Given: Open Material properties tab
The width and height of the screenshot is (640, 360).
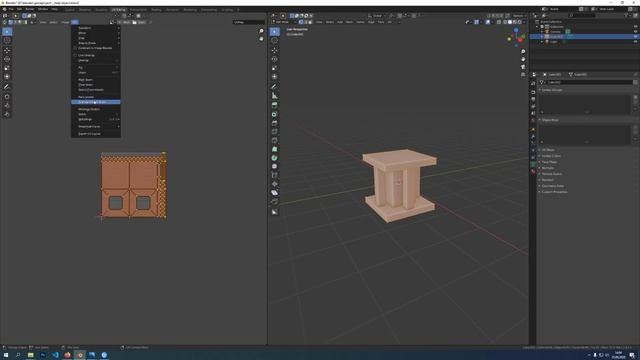Looking at the screenshot, I should coord(533,171).
